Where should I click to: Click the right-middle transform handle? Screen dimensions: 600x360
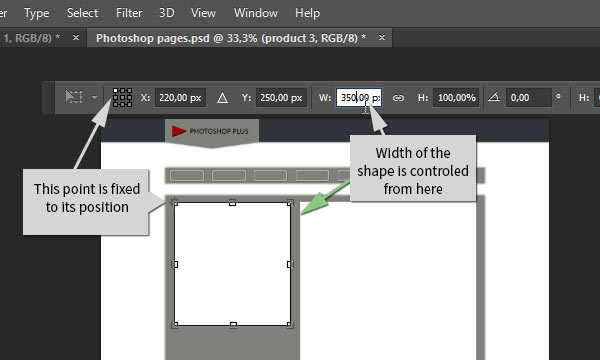point(290,264)
